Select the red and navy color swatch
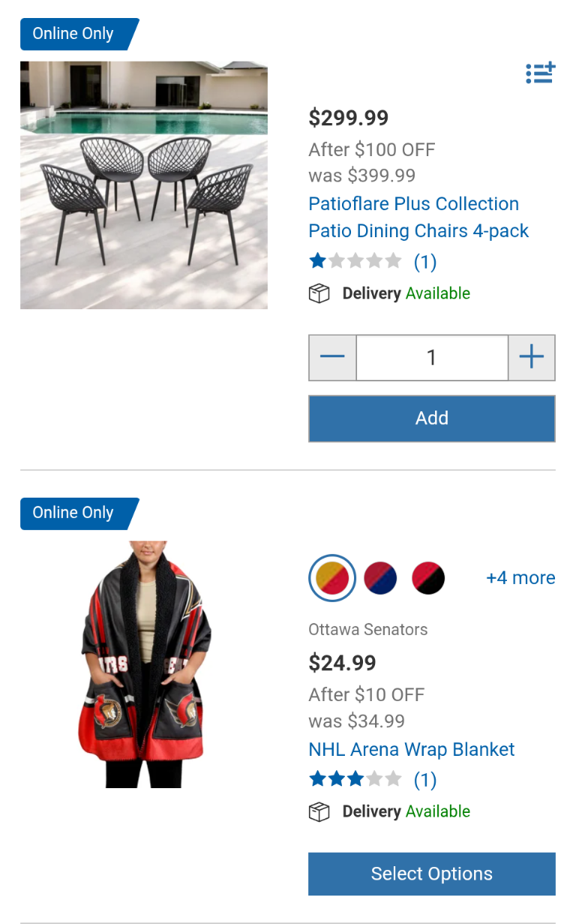 pos(380,578)
